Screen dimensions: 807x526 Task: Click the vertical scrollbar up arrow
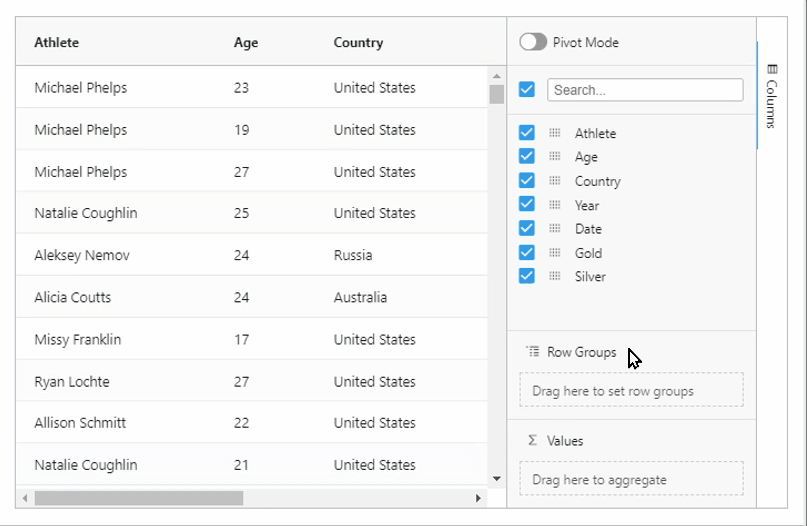coord(496,75)
